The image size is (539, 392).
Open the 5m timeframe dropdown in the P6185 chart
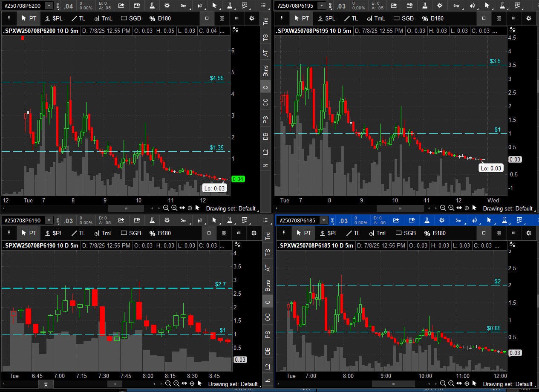458,220
